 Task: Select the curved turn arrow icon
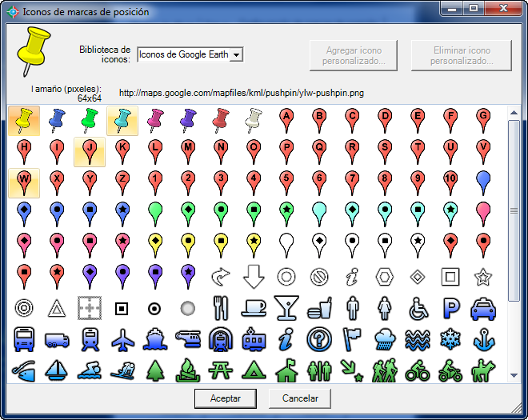tap(221, 277)
